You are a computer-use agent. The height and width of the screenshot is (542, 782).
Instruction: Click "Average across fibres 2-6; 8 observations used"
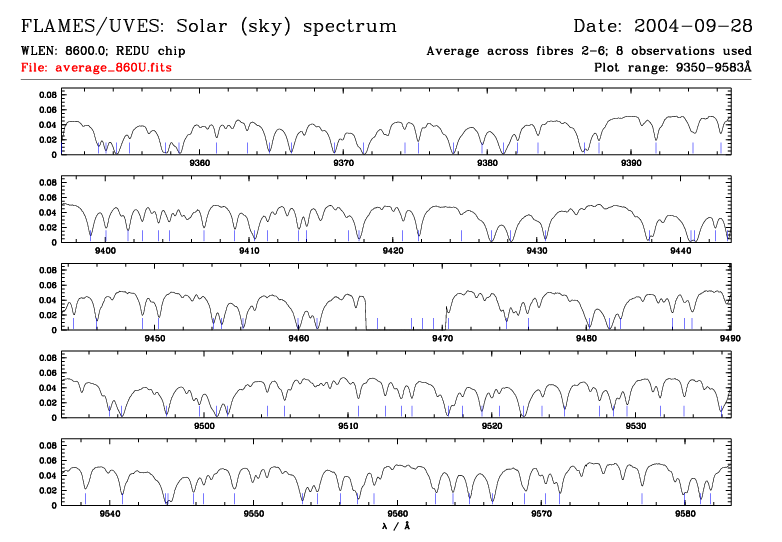589,51
